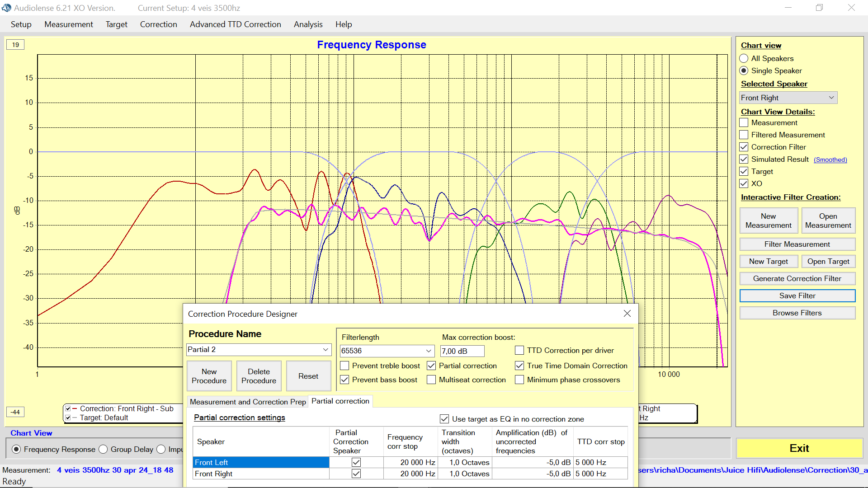Viewport: 868px width, 488px height.
Task: Switch to Measurement and Correction Prep tab
Action: coord(247,402)
